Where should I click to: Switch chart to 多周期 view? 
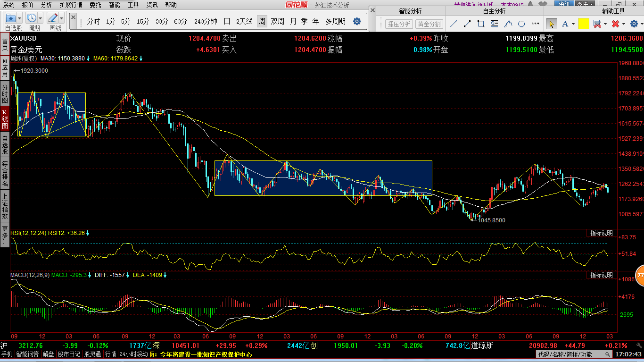click(335, 21)
